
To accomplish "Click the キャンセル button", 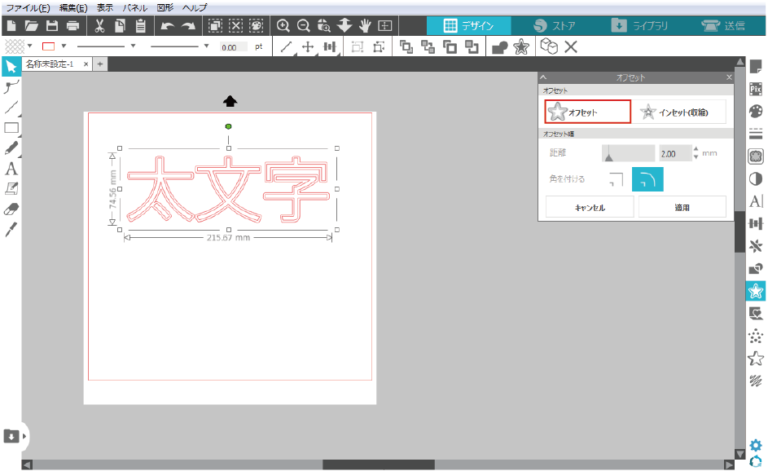I will click(590, 208).
